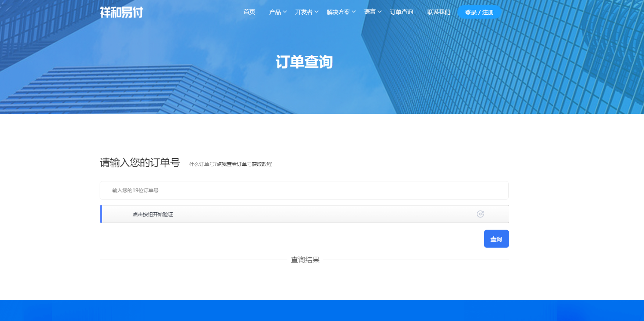Expand the 语言 dropdown menu
644x321 pixels.
[373, 12]
